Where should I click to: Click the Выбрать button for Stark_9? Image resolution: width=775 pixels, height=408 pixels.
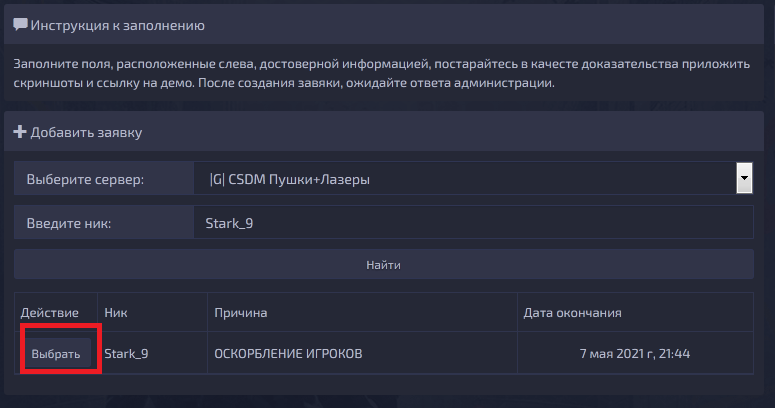pos(56,353)
